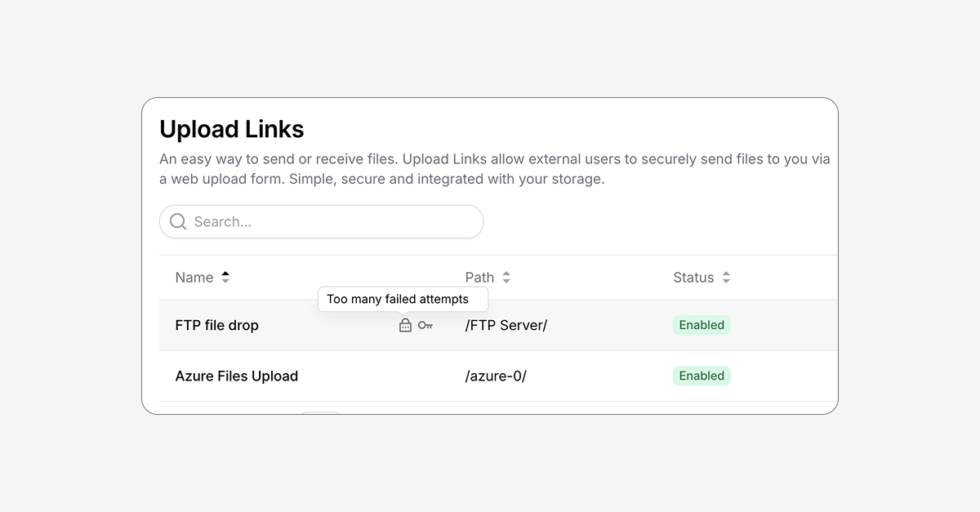
Task: Click the green Enabled pill in the first row
Action: [701, 325]
